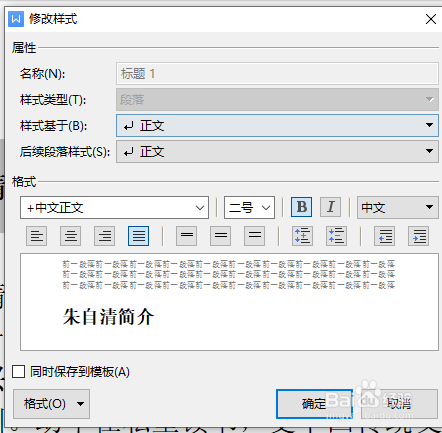Open the 二号 font size dropdown
This screenshot has height=433, width=442.
[x=249, y=207]
